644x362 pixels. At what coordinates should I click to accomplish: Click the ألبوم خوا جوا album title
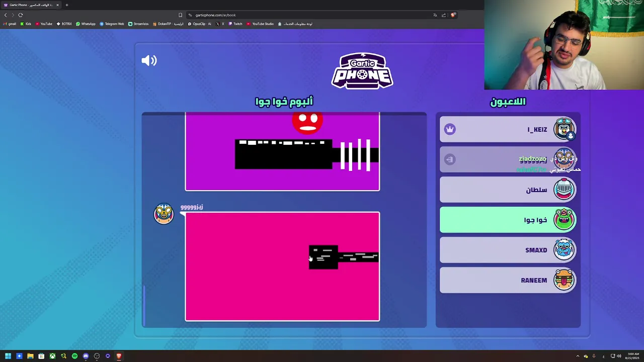click(284, 102)
